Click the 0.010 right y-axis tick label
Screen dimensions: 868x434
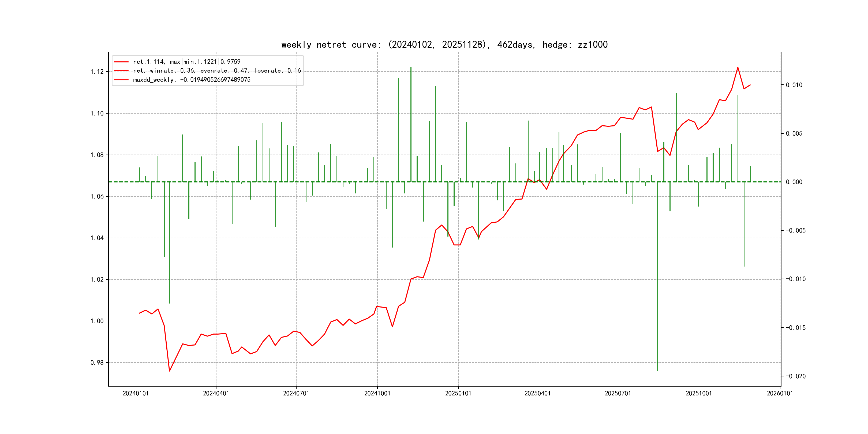[794, 85]
